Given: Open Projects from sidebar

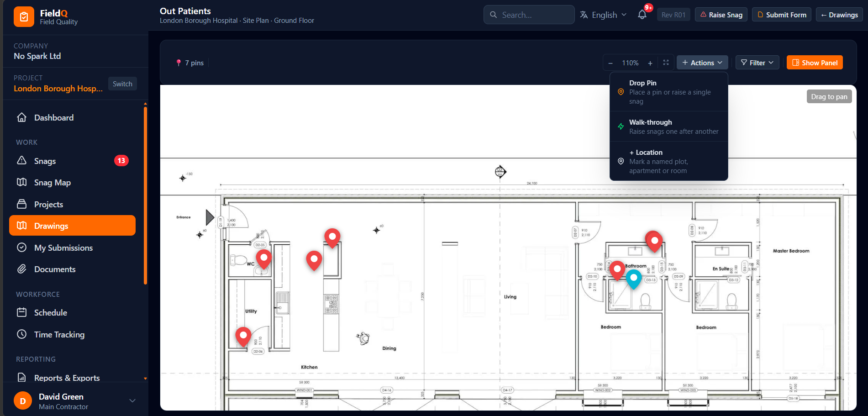Looking at the screenshot, I should pyautogui.click(x=72, y=204).
